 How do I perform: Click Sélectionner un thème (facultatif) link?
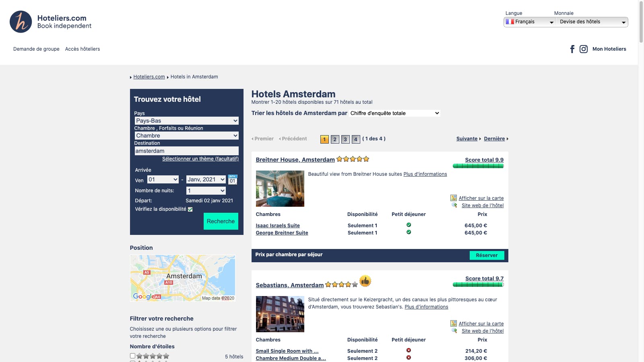pos(200,159)
